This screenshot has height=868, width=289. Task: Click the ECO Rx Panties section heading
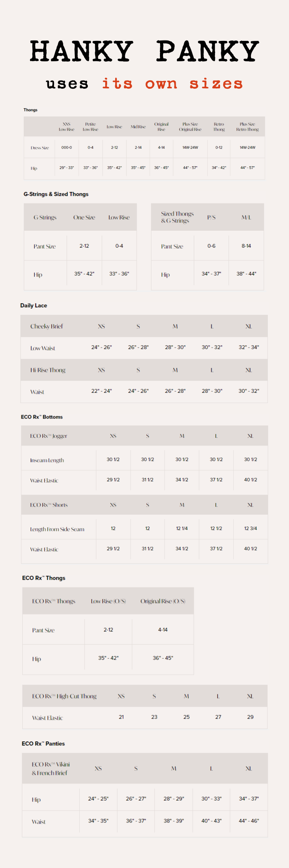point(43,743)
